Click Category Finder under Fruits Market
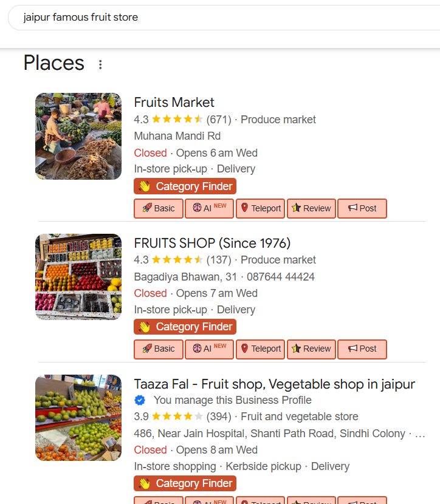 coord(185,186)
